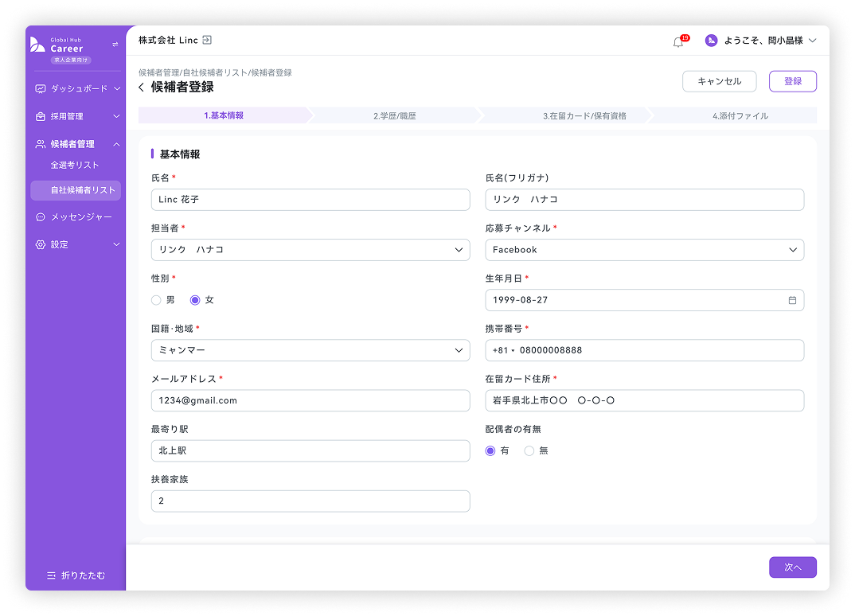Click the ようこそ、閻小晶様 greeting text
Viewport: 855px width, 616px height.
point(763,41)
